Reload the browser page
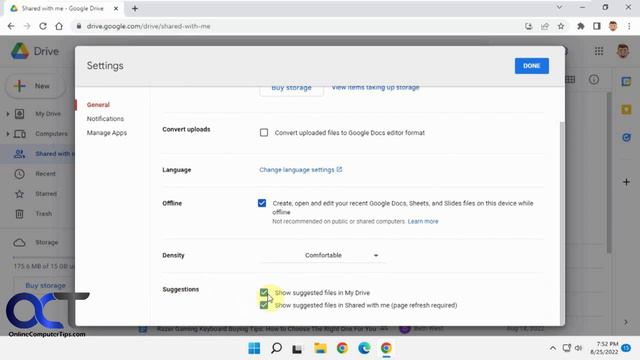 tap(43, 26)
